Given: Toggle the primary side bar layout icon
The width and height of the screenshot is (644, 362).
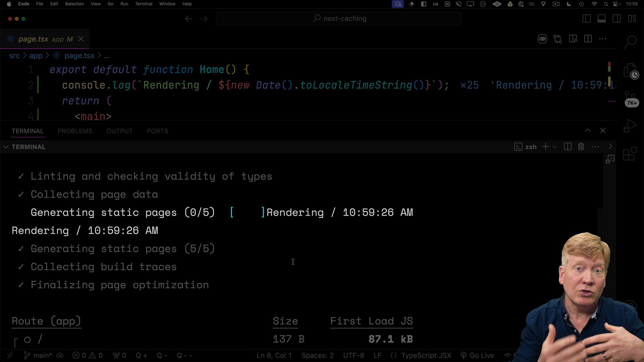Looking at the screenshot, I should pos(587,19).
